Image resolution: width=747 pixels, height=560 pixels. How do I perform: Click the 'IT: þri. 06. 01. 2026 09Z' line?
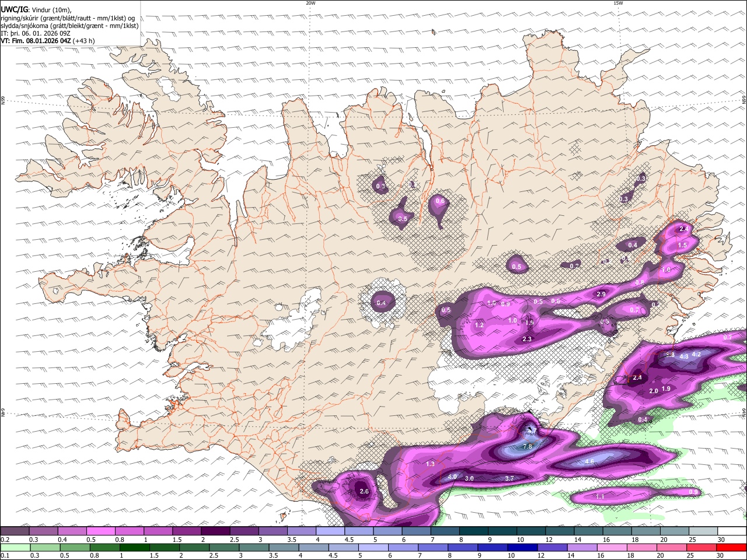(x=35, y=33)
